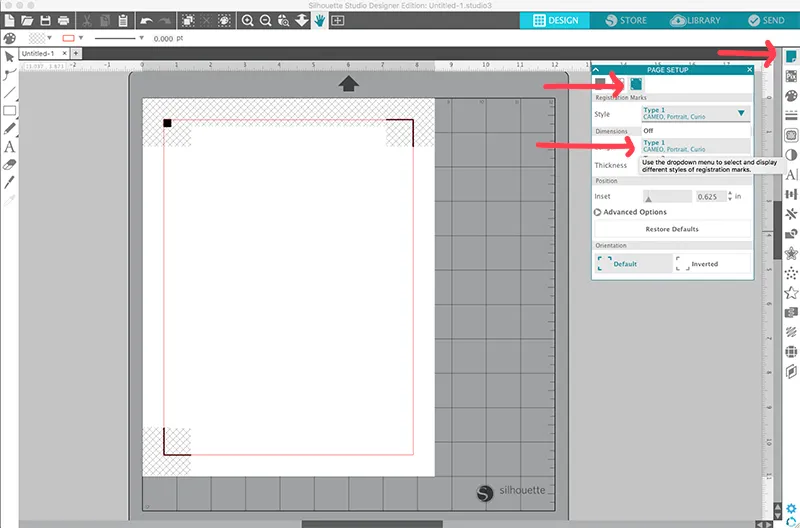Activate the Pan hand tool
Viewport: 800px width, 528px height.
(x=320, y=20)
